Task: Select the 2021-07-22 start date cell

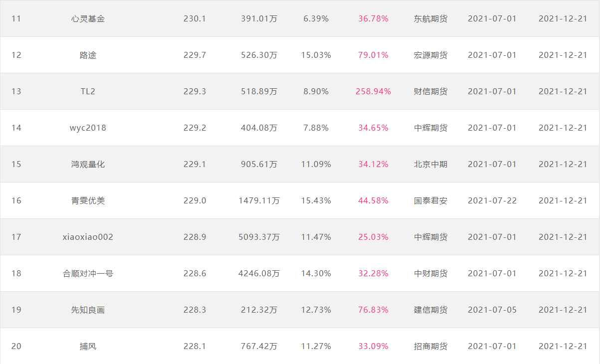Action: point(492,201)
